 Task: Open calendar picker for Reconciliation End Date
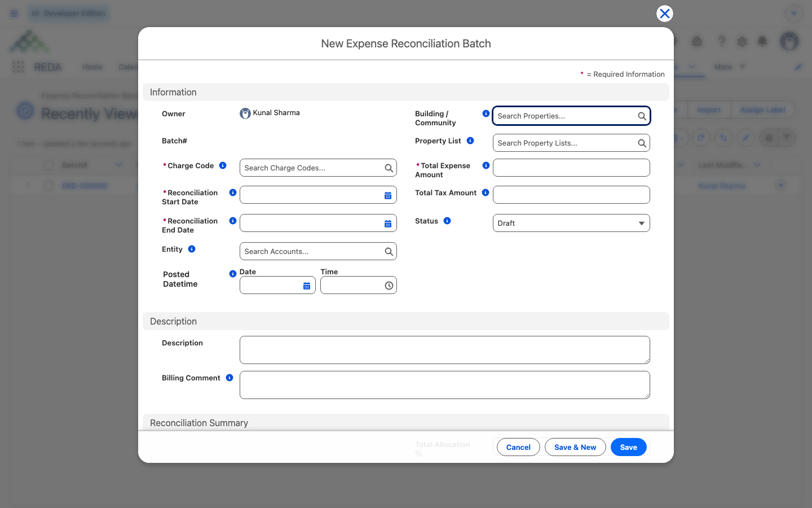[x=388, y=224]
